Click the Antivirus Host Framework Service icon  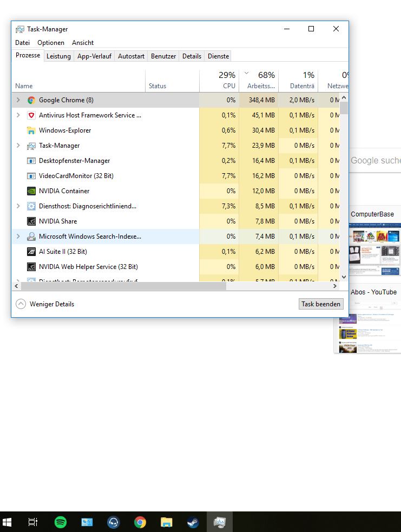pos(31,115)
